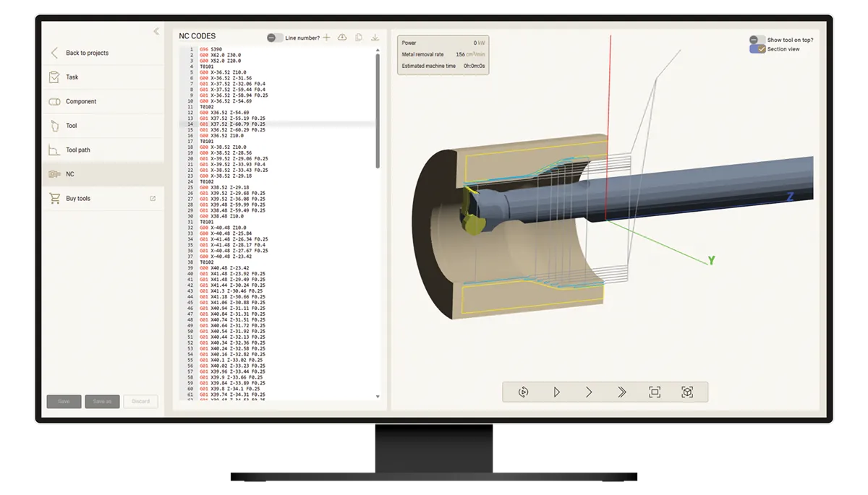Open the Task section in sidebar
Screen dimensions: 868x495
click(x=72, y=77)
